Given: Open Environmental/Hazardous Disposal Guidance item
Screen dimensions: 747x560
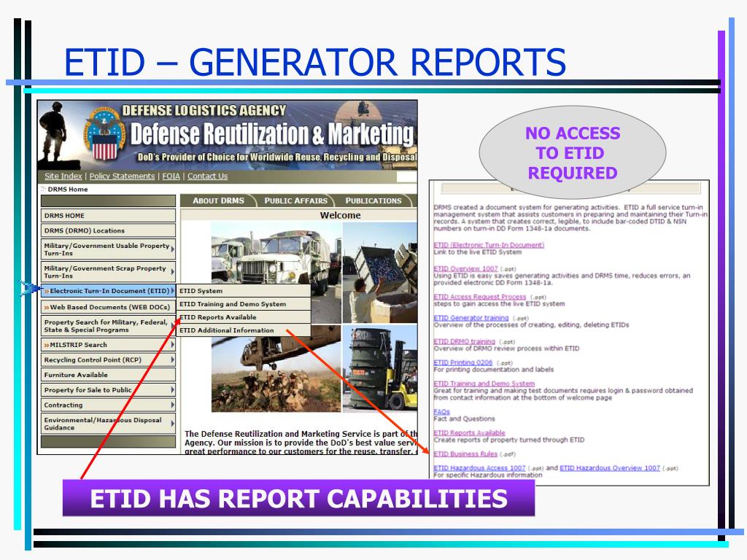Looking at the screenshot, I should point(108,424).
